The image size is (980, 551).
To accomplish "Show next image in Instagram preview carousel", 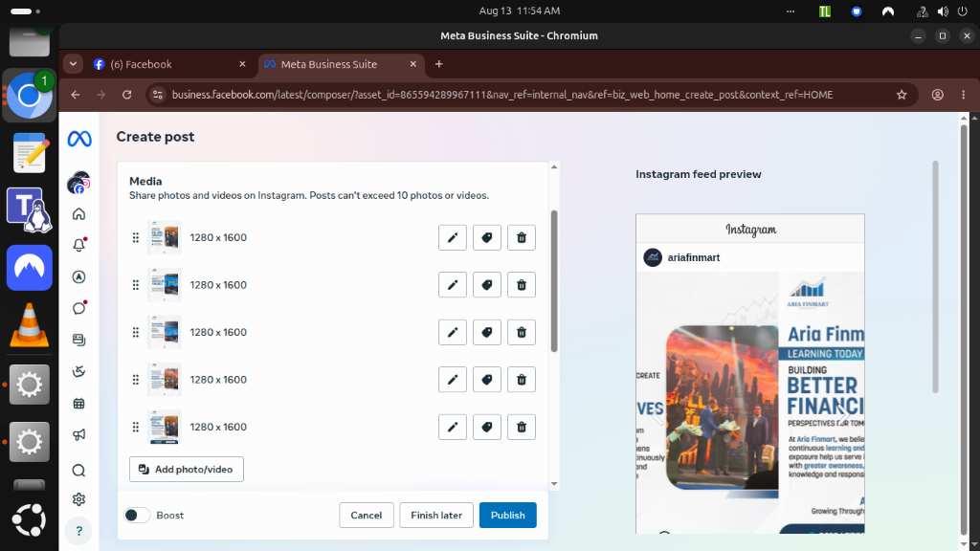I will tap(842, 413).
